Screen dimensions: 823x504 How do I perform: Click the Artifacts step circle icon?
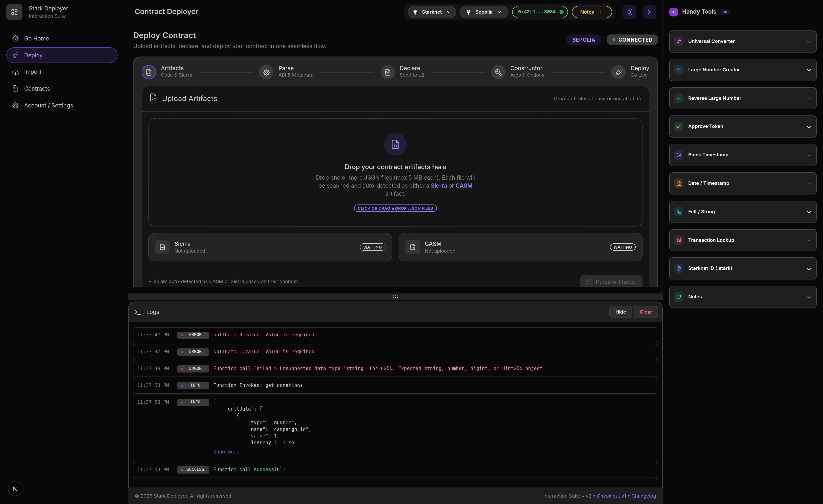149,72
